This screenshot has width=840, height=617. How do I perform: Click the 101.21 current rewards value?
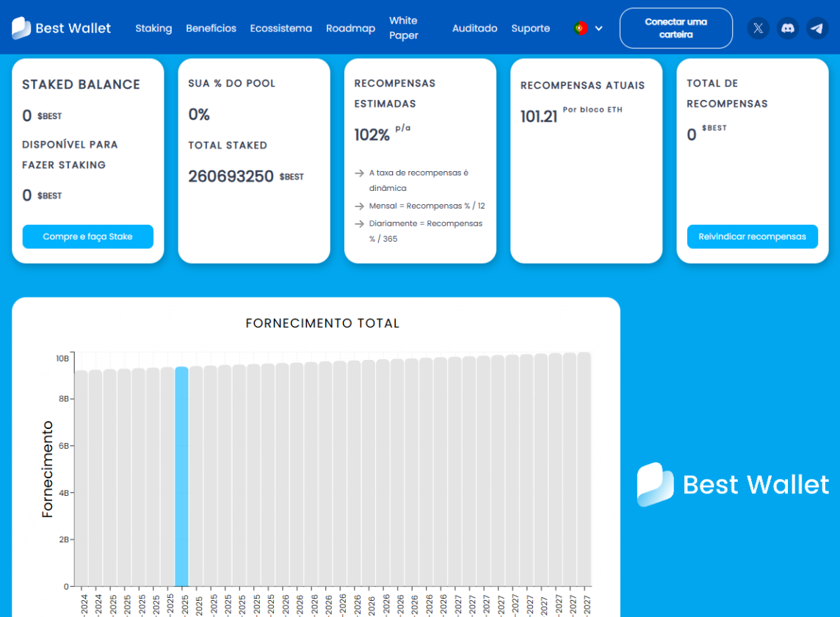pyautogui.click(x=539, y=116)
